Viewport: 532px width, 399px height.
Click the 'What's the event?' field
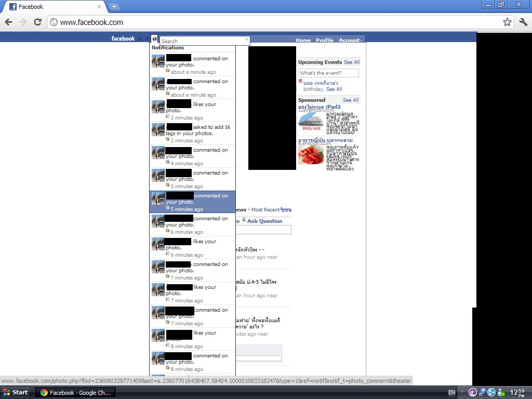point(328,73)
